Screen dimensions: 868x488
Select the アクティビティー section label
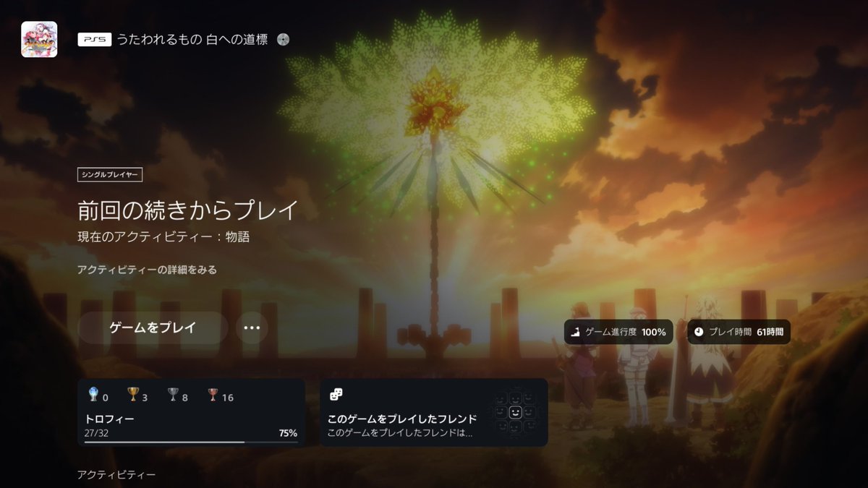point(116,474)
